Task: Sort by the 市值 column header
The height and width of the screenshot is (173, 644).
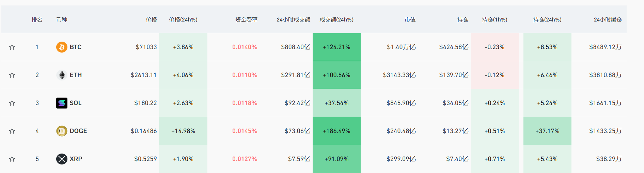Action: pyautogui.click(x=410, y=20)
